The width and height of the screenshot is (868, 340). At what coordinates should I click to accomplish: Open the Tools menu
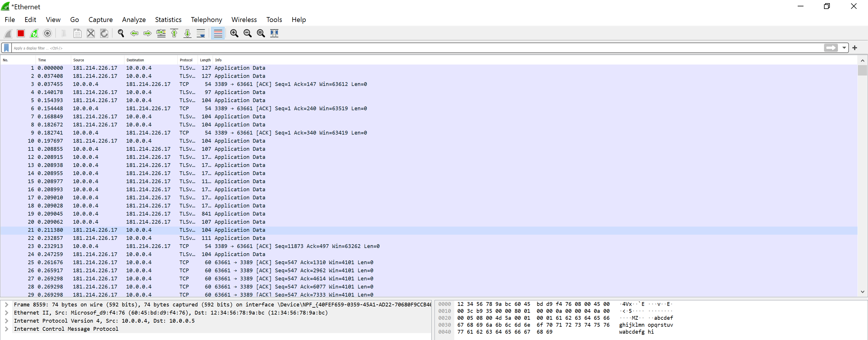(274, 20)
